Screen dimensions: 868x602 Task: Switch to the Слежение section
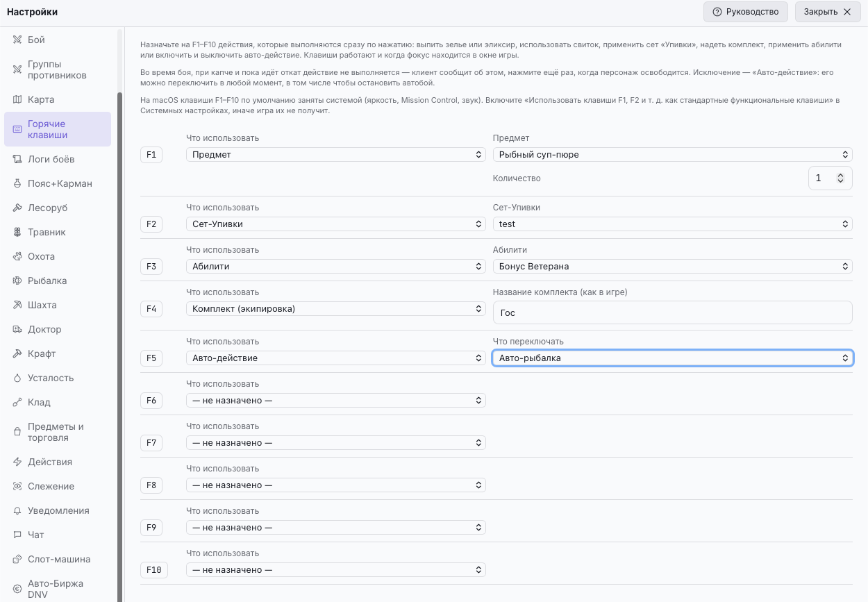[58, 486]
